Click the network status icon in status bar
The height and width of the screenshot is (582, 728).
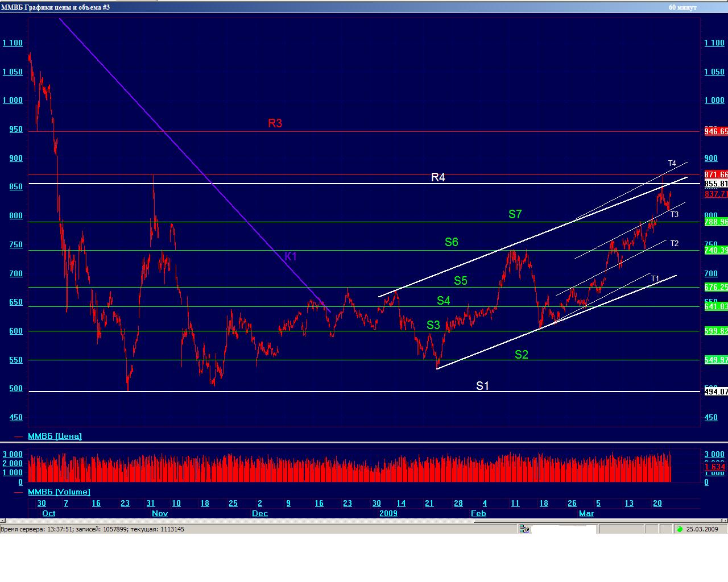(524, 529)
